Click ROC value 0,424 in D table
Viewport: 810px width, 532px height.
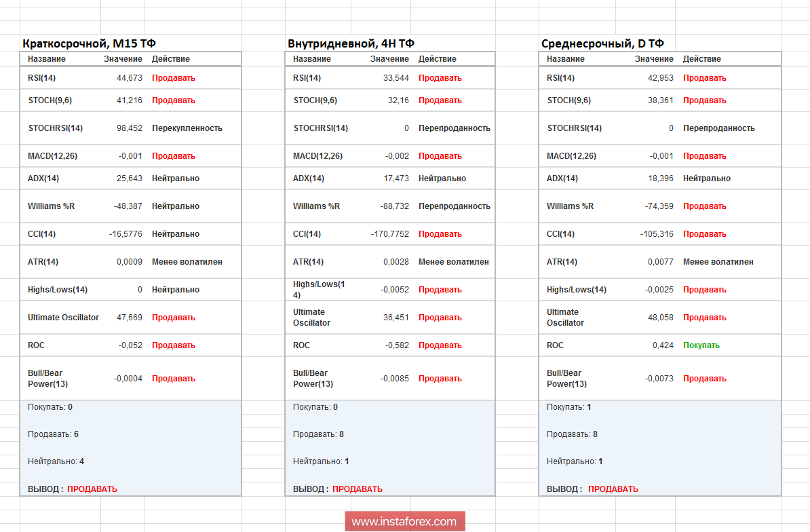click(663, 345)
